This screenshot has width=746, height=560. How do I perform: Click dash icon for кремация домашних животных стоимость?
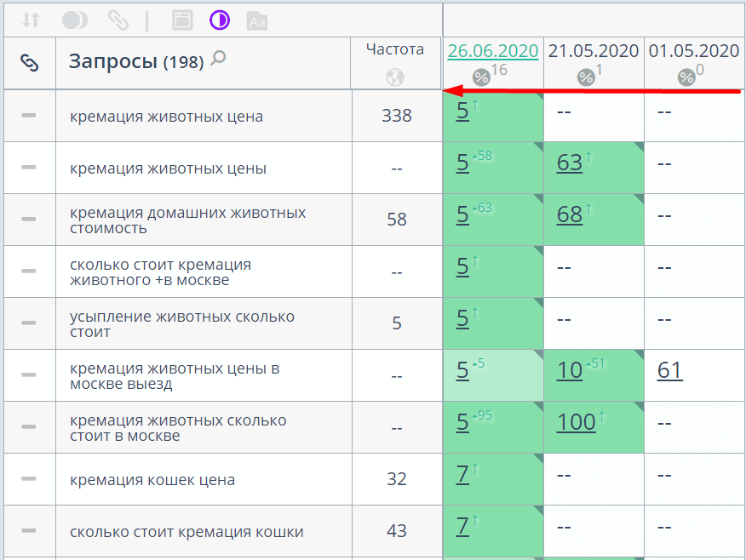(29, 219)
